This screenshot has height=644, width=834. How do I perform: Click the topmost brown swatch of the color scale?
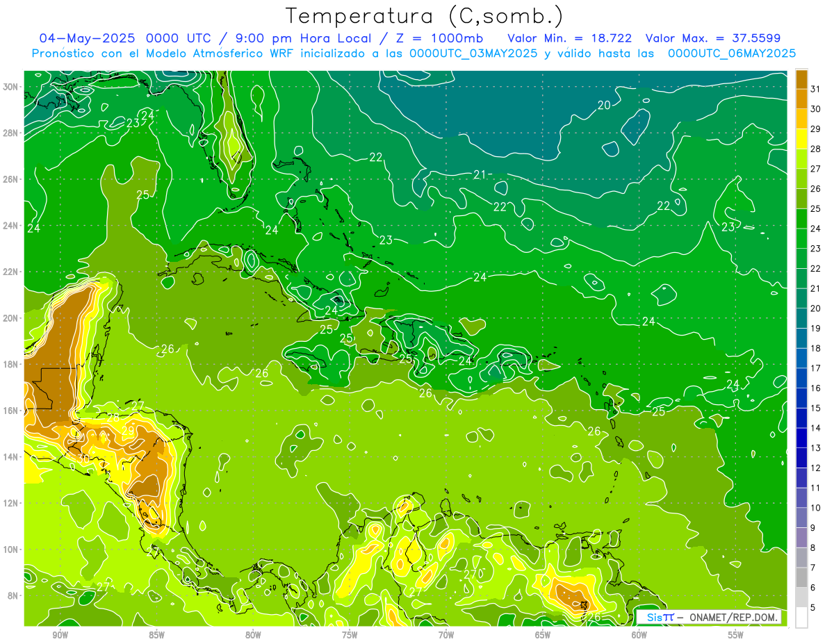[802, 79]
